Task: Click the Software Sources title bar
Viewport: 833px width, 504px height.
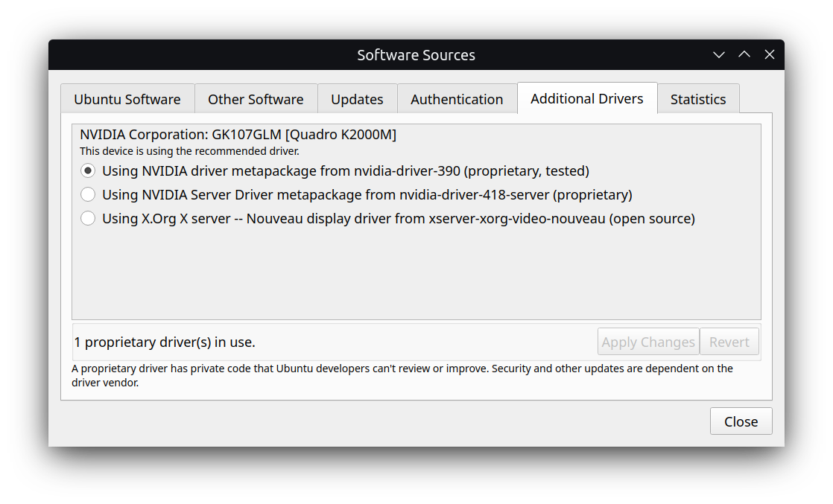Action: pos(416,54)
